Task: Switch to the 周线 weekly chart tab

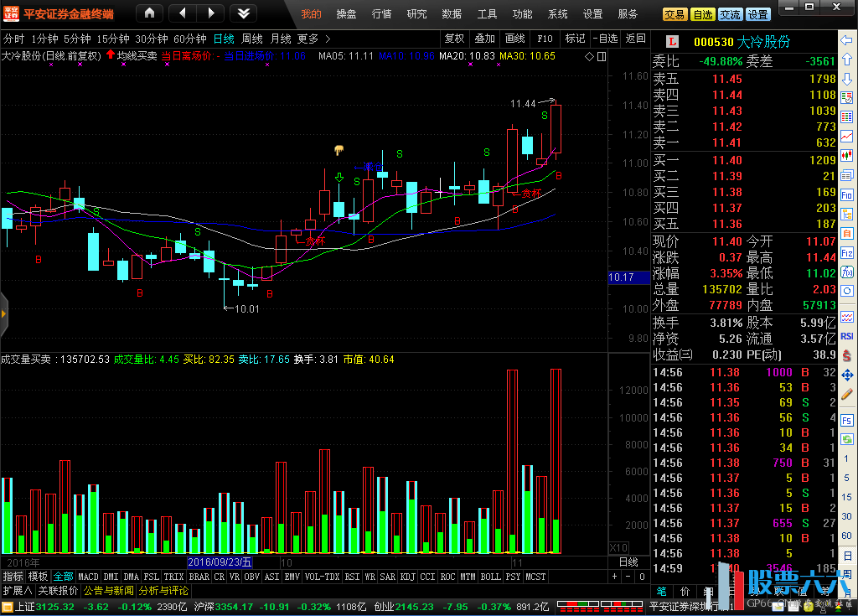Action: pyautogui.click(x=252, y=39)
